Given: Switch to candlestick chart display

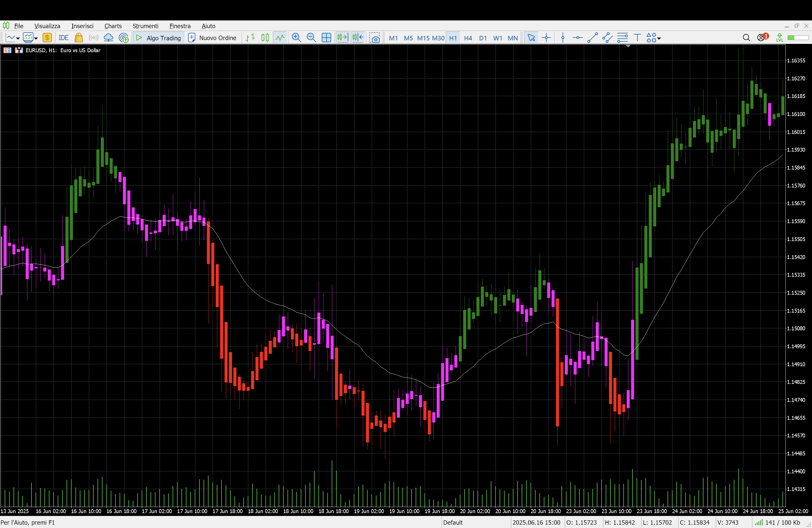Looking at the screenshot, I should coord(265,38).
